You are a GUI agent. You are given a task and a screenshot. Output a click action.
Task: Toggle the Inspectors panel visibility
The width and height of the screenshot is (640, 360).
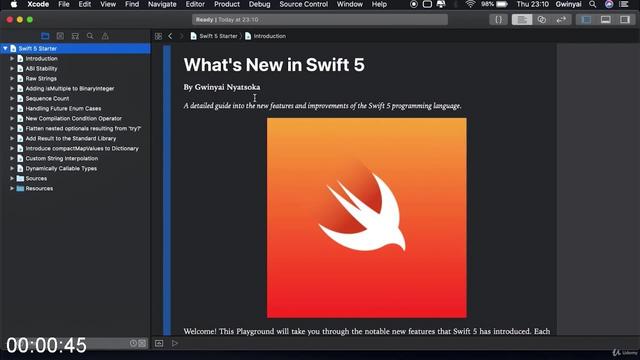click(624, 20)
